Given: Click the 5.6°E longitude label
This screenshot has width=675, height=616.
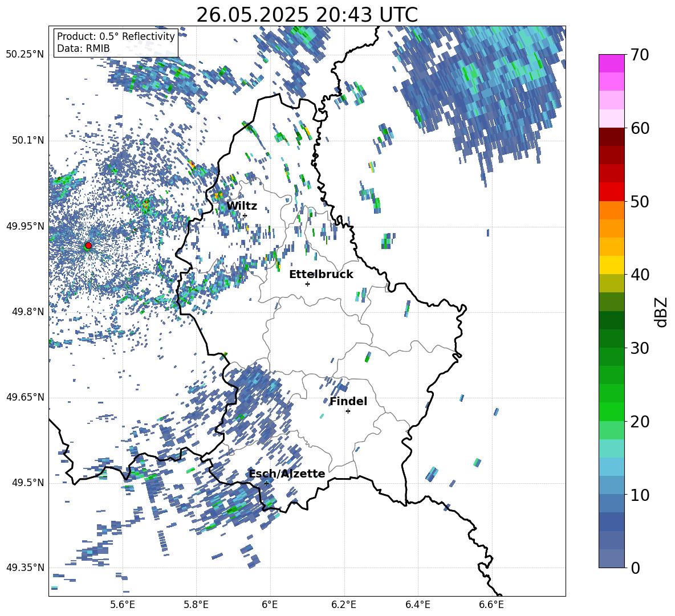Looking at the screenshot, I should 123,605.
